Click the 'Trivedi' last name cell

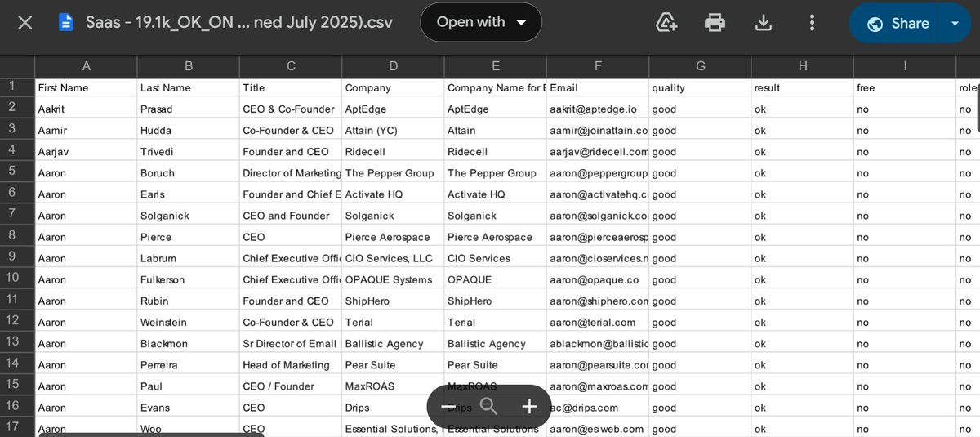click(x=189, y=151)
